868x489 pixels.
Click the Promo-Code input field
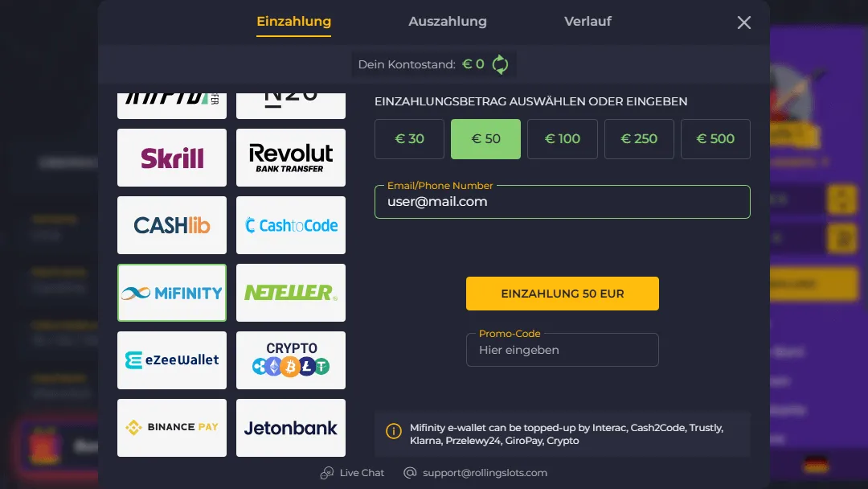562,349
